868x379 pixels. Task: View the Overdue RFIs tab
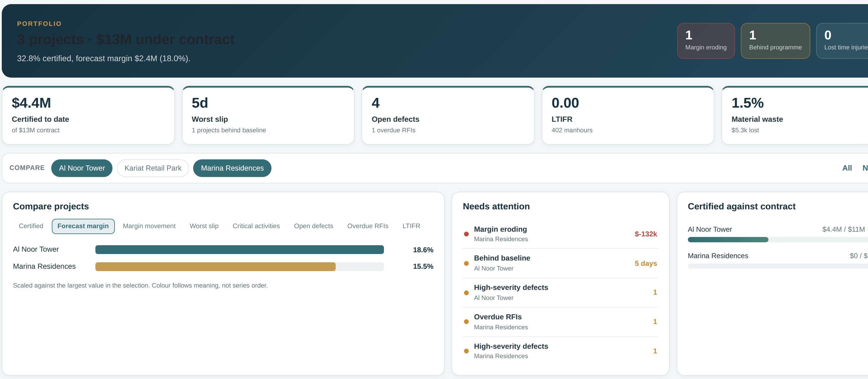click(x=368, y=226)
